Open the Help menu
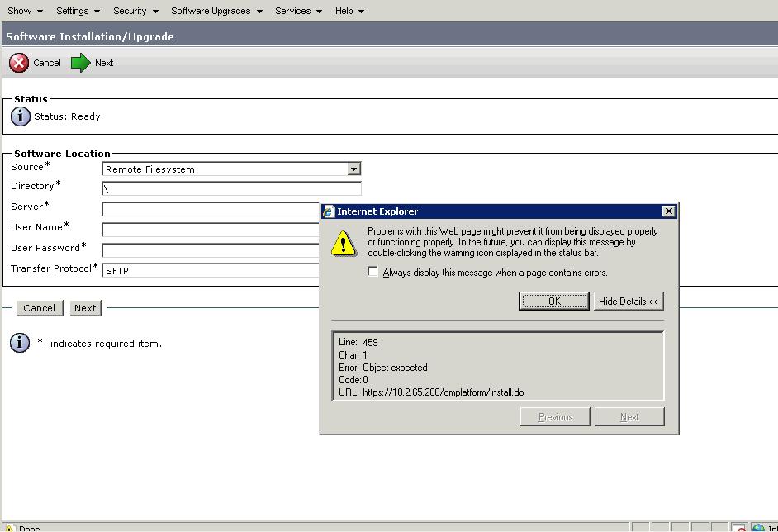The width and height of the screenshot is (778, 532). coord(349,11)
